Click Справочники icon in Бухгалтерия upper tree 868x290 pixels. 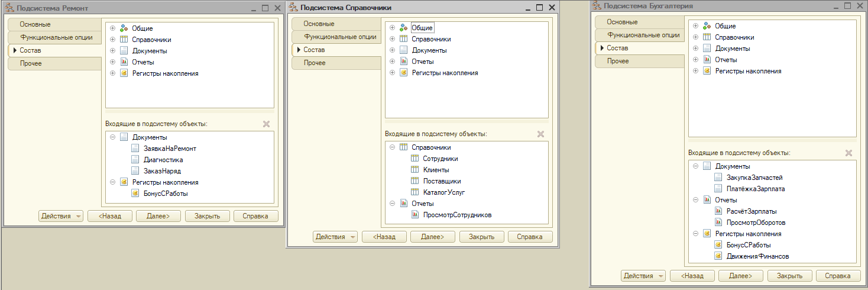coord(707,37)
